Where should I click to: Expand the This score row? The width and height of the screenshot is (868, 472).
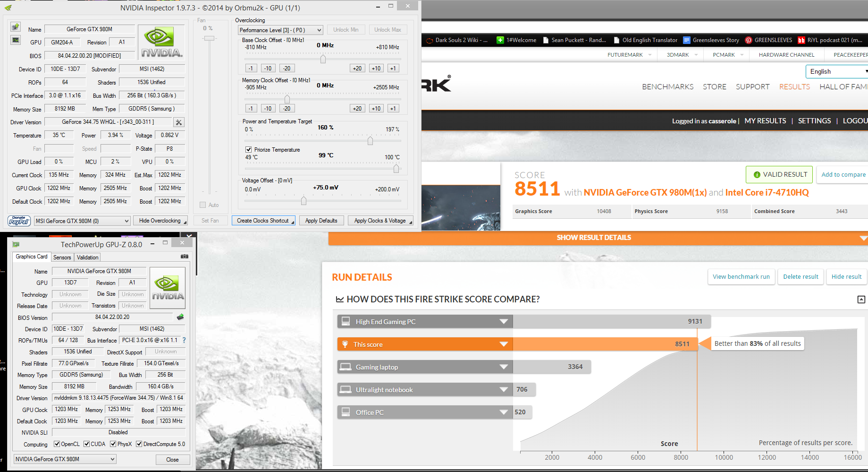(504, 344)
